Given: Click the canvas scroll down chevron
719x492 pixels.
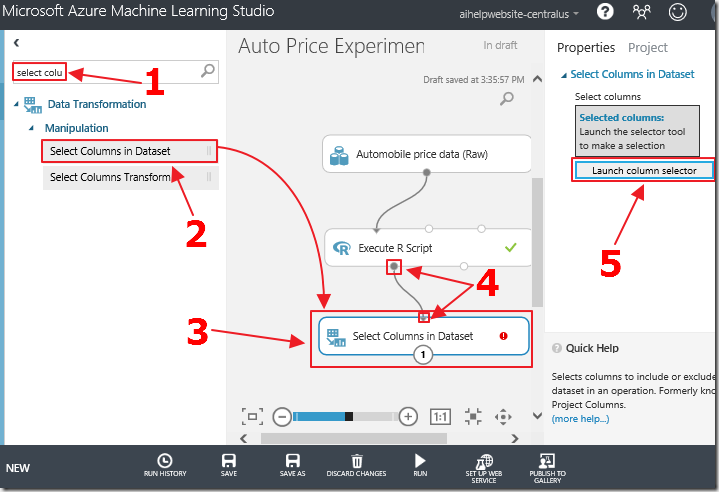Looking at the screenshot, I should click(537, 416).
